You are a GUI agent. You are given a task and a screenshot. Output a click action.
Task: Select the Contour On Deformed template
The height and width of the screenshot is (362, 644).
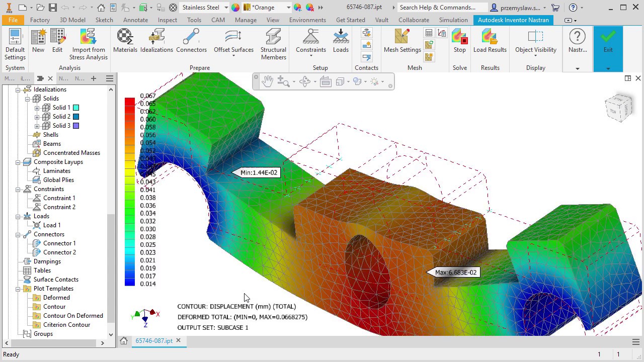73,316
